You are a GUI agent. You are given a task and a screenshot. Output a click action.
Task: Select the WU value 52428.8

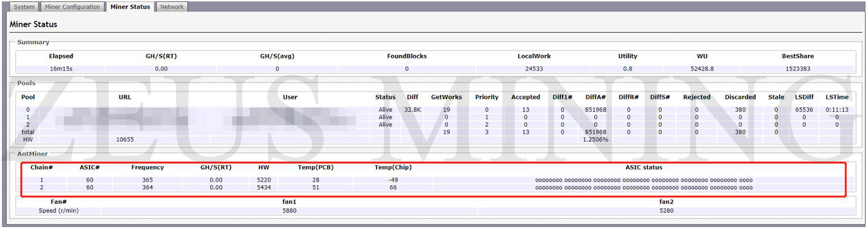(702, 69)
